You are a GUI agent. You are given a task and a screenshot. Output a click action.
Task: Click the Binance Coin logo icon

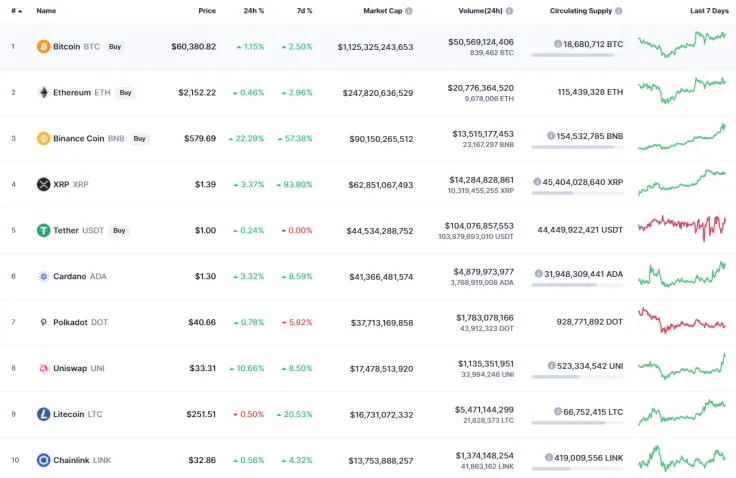coord(43,139)
